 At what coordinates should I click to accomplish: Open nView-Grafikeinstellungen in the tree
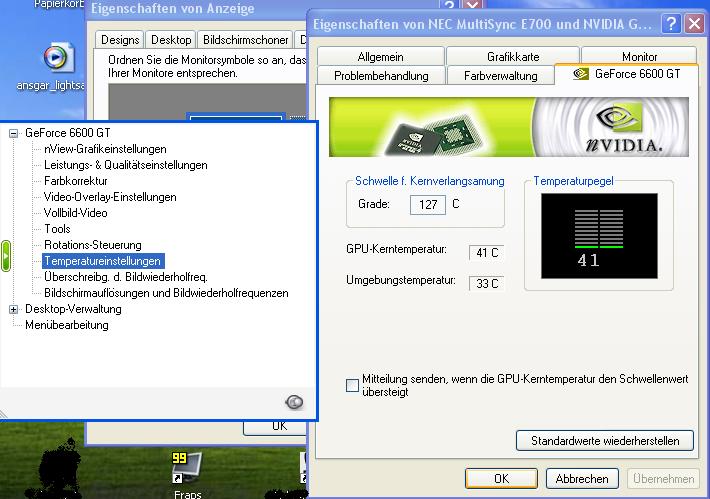[x=105, y=149]
